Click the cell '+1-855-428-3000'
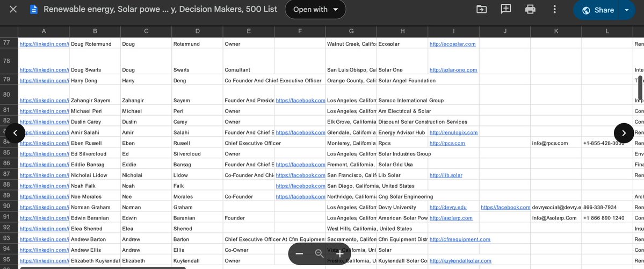The width and height of the screenshot is (644, 269). pos(607,143)
